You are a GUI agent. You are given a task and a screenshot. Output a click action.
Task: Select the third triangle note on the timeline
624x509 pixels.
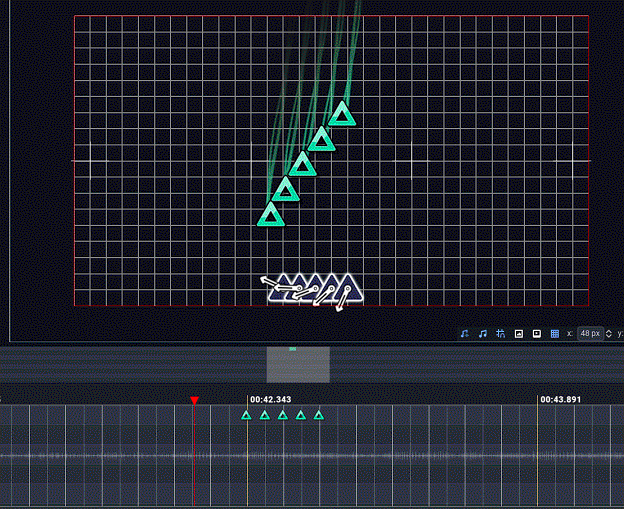pyautogui.click(x=283, y=415)
